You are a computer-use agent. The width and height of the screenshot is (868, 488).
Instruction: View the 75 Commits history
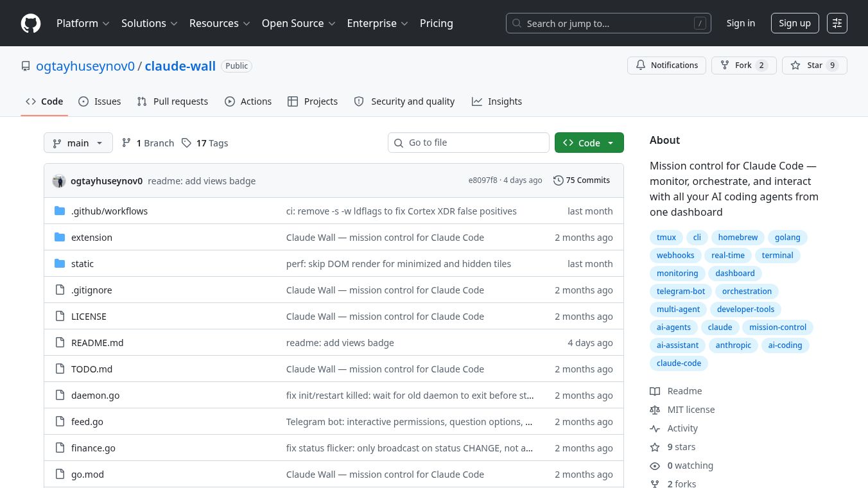(x=582, y=180)
